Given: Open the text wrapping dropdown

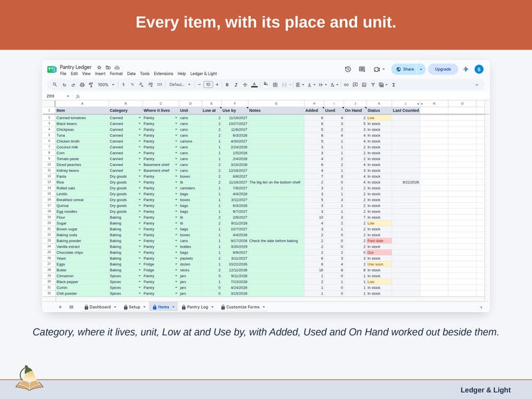Looking at the screenshot, I should 322,85.
